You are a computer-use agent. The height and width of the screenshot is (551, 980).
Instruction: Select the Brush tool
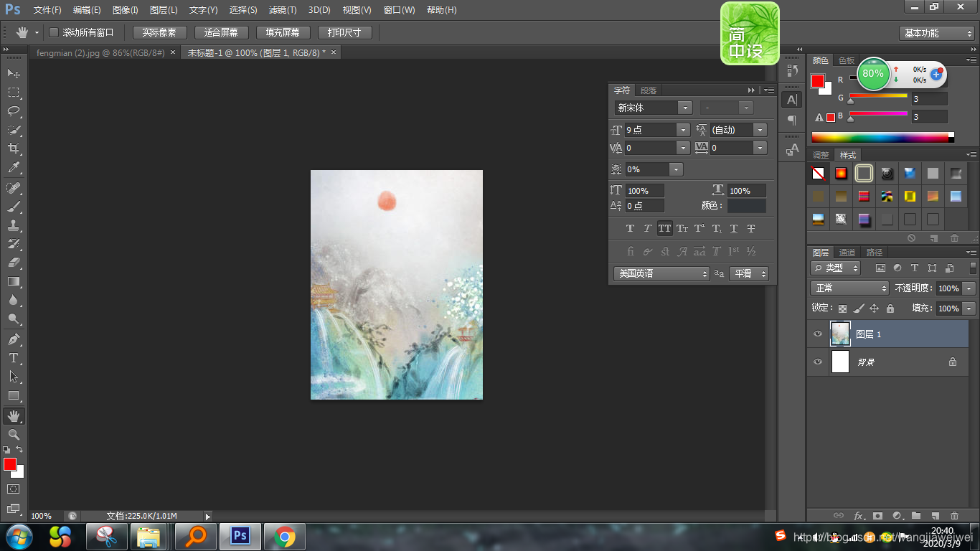[14, 207]
